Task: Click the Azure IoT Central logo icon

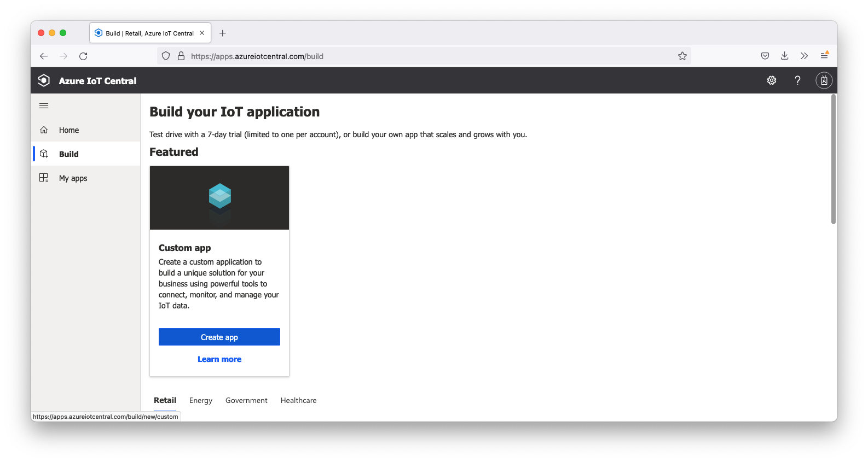Action: point(44,80)
